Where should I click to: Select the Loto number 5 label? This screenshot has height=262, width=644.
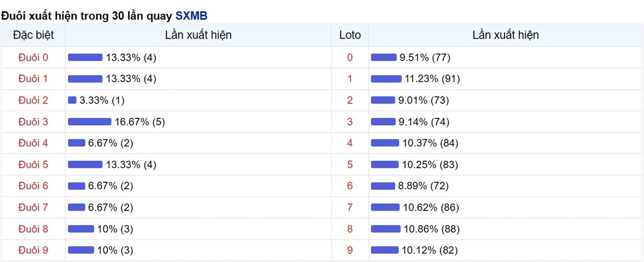[x=350, y=164]
